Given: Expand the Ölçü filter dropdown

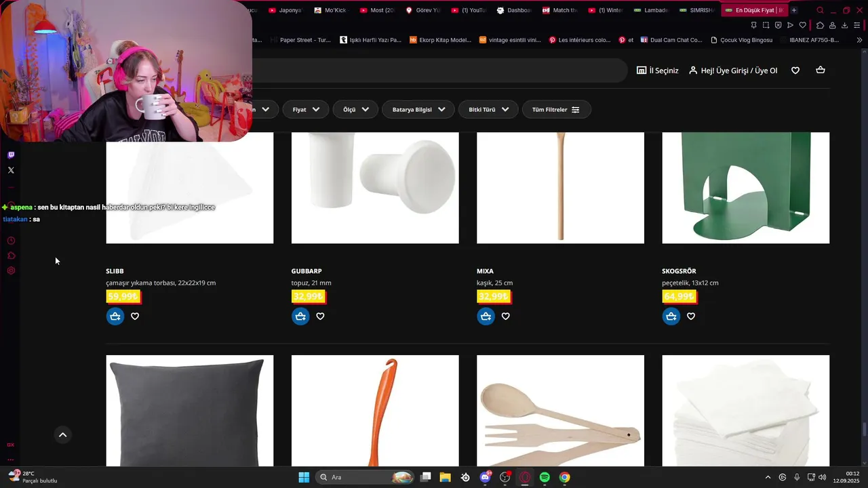Looking at the screenshot, I should click(x=355, y=110).
